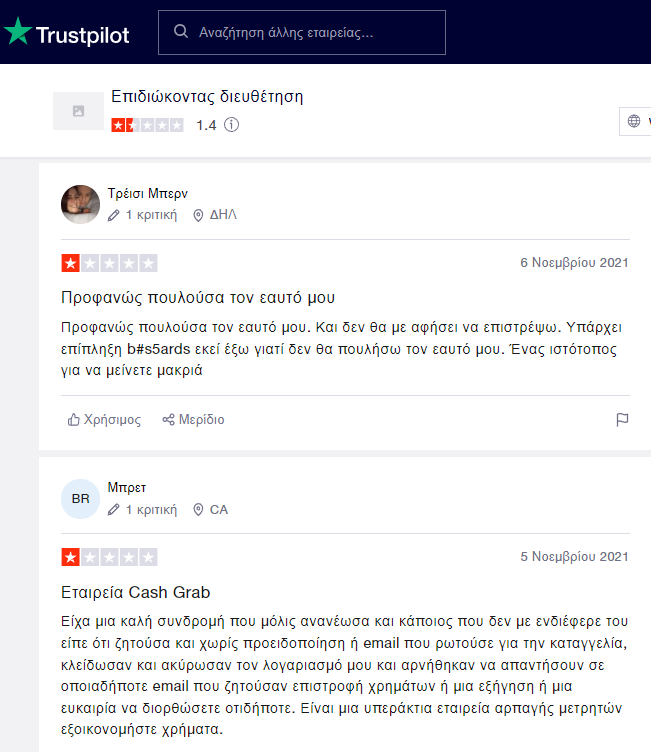651x752 pixels.
Task: Click the thumbs-up icon on first review
Action: pyautogui.click(x=73, y=420)
